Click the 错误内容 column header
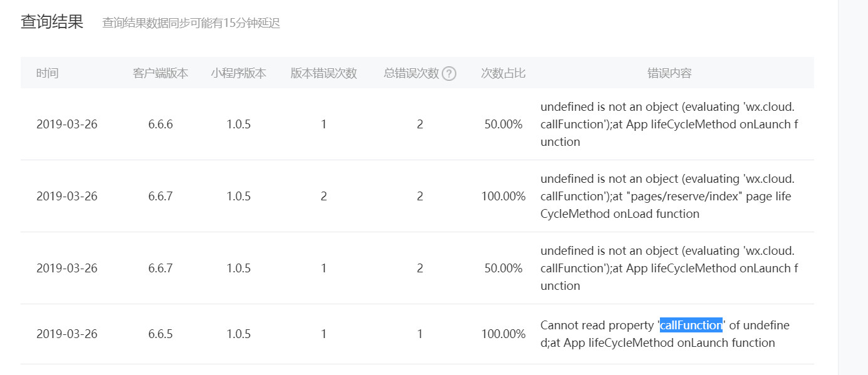This screenshot has height=375, width=868. [x=669, y=73]
